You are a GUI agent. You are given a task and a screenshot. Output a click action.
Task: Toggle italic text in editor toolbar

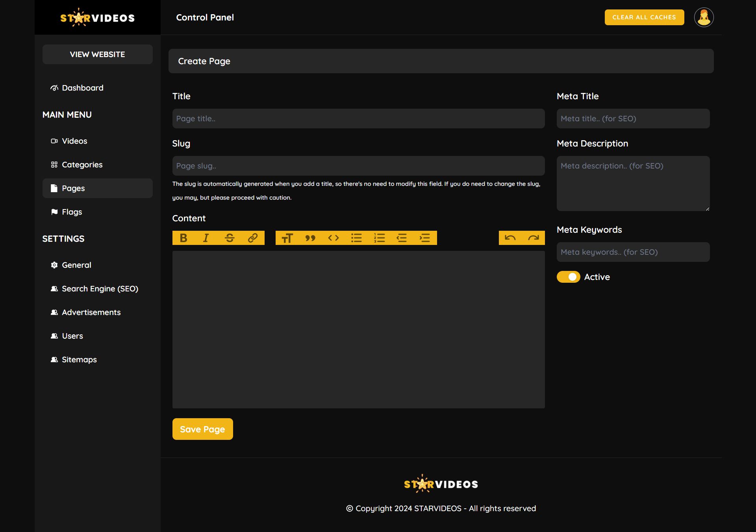coord(206,238)
